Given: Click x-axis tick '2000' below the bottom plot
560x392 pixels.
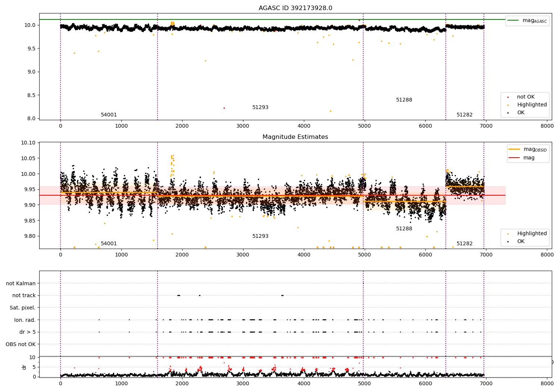Looking at the screenshot, I should pos(182,384).
